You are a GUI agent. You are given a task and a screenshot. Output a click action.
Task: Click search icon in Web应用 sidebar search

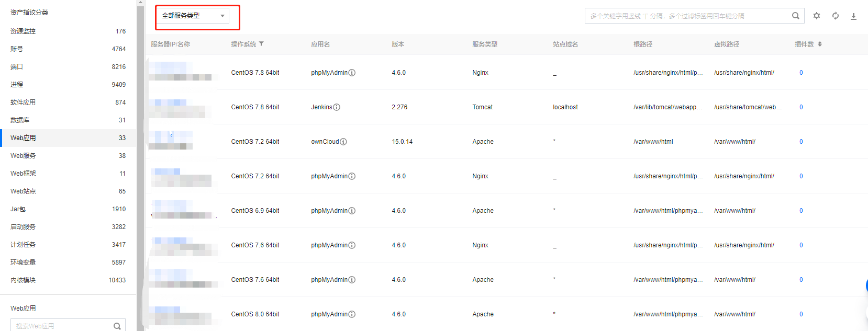pos(117,326)
